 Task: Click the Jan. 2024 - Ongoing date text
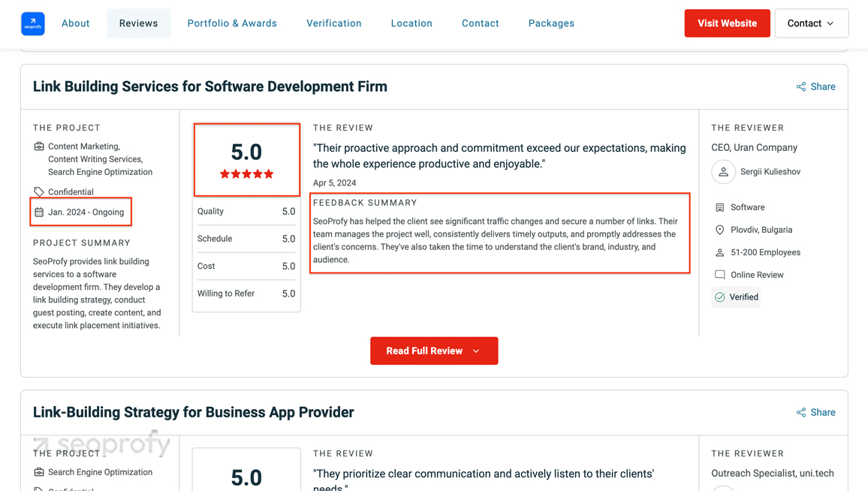point(86,212)
